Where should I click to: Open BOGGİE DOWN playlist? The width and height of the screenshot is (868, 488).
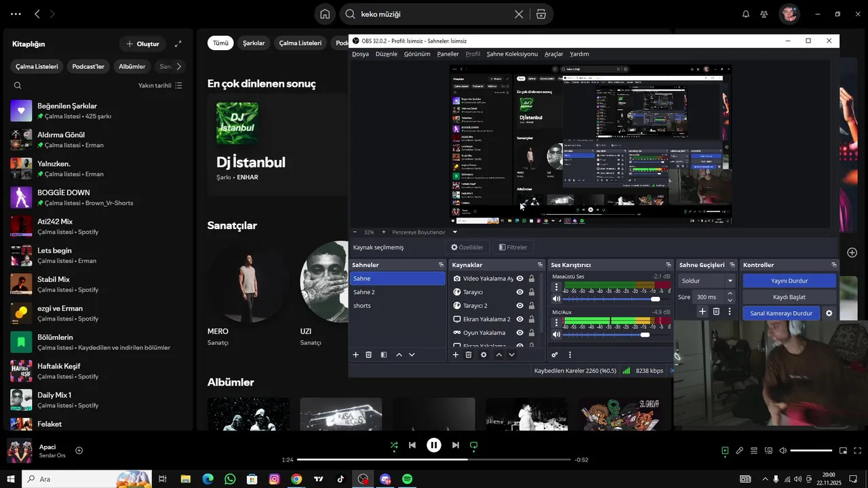[98, 197]
